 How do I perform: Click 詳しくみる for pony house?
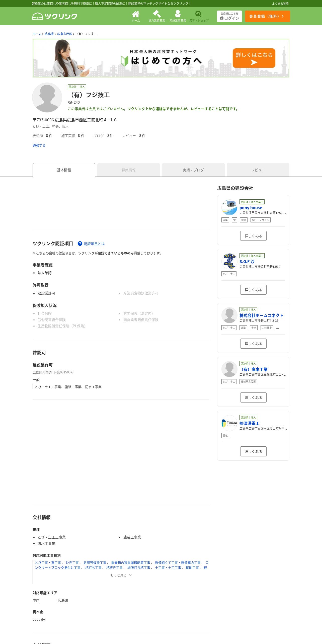tap(253, 236)
